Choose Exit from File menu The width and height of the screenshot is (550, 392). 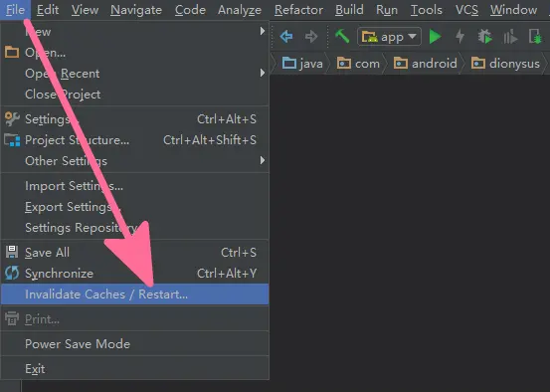[134, 369]
